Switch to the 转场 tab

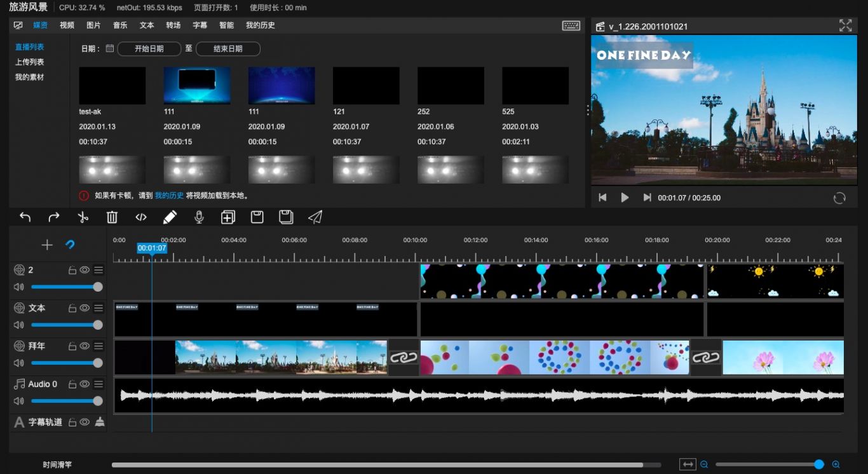173,25
